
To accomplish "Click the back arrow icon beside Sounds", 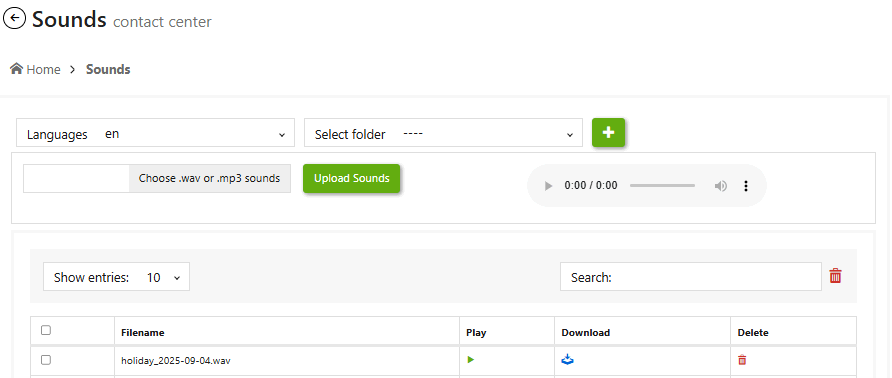I will (15, 19).
